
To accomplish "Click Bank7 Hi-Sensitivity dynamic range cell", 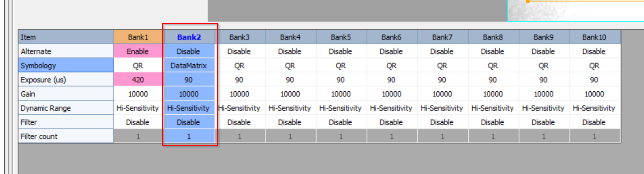I will click(x=442, y=108).
